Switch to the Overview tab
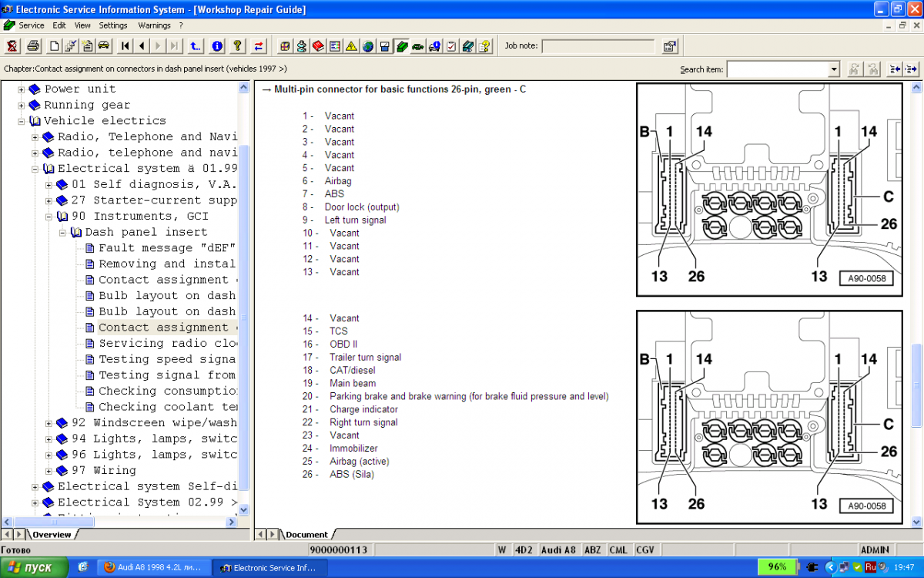 (51, 534)
